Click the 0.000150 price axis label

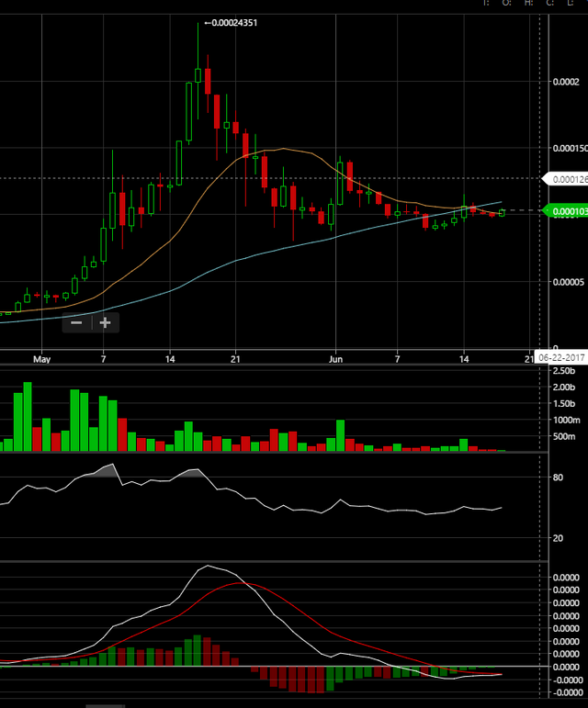coord(570,148)
